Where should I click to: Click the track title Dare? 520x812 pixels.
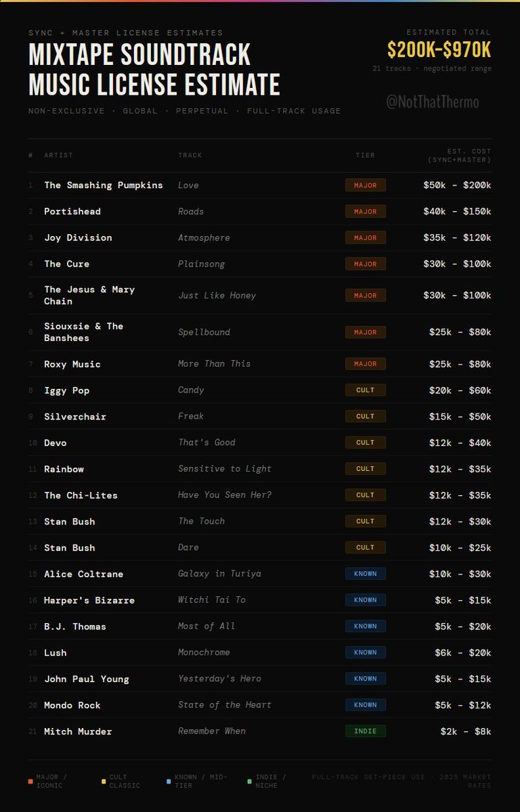[x=189, y=548]
